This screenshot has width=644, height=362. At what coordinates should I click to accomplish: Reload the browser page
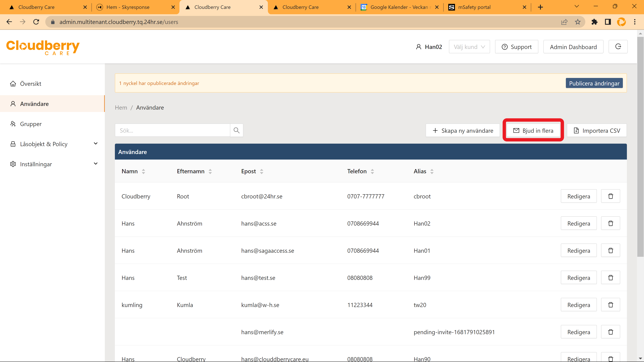(x=36, y=22)
